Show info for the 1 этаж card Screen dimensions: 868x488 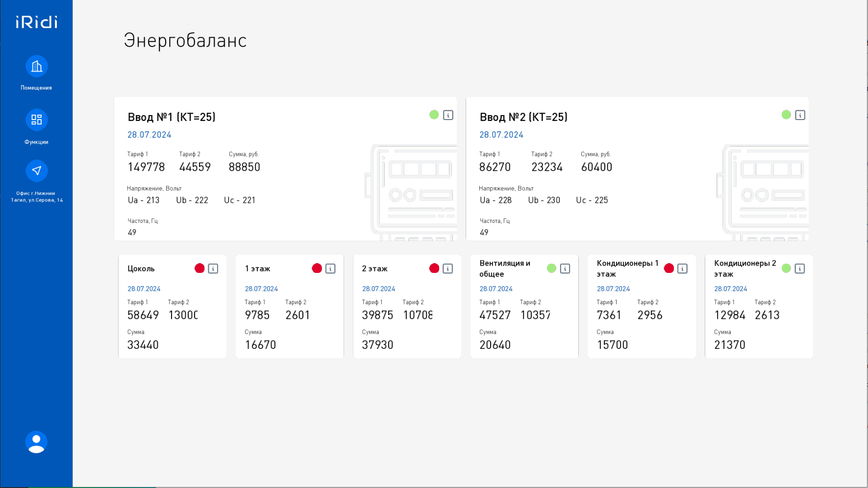point(330,268)
